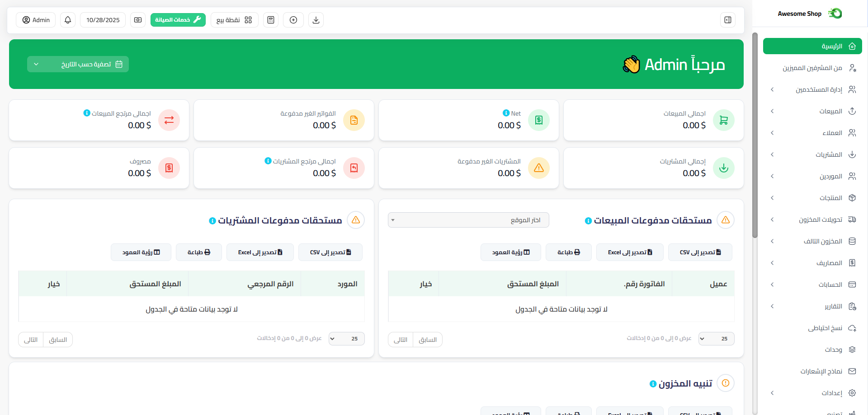Click the green maintenance services button
Screen dimensions: 868x415
click(178, 20)
